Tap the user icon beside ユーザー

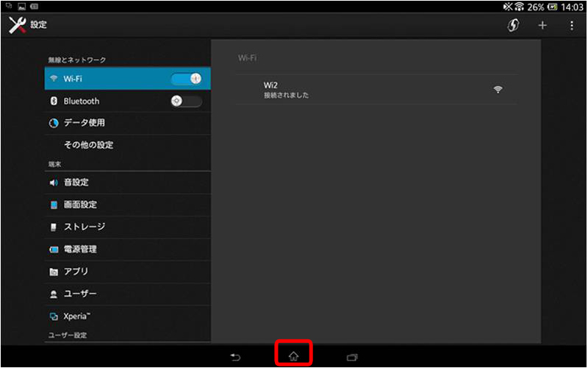pyautogui.click(x=54, y=294)
